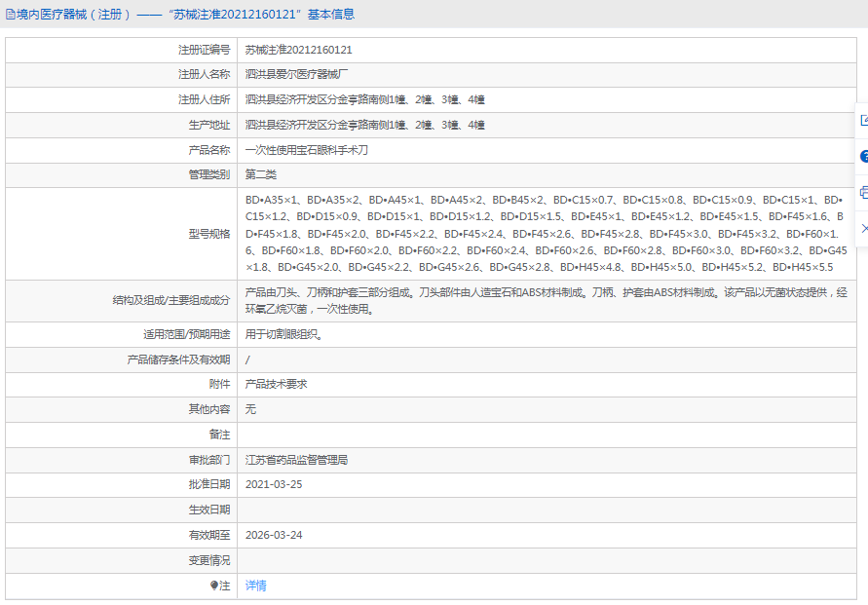This screenshot has width=868, height=605.
Task: Click the 注册人住所 address value
Action: tap(364, 100)
